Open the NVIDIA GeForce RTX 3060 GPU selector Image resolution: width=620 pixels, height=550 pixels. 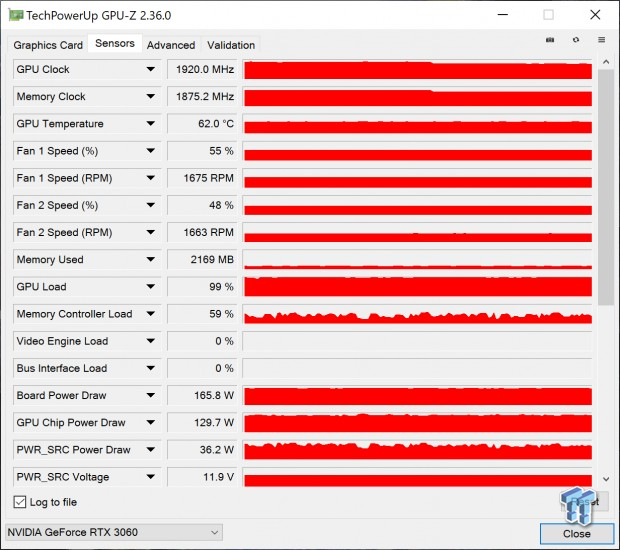tap(114, 533)
